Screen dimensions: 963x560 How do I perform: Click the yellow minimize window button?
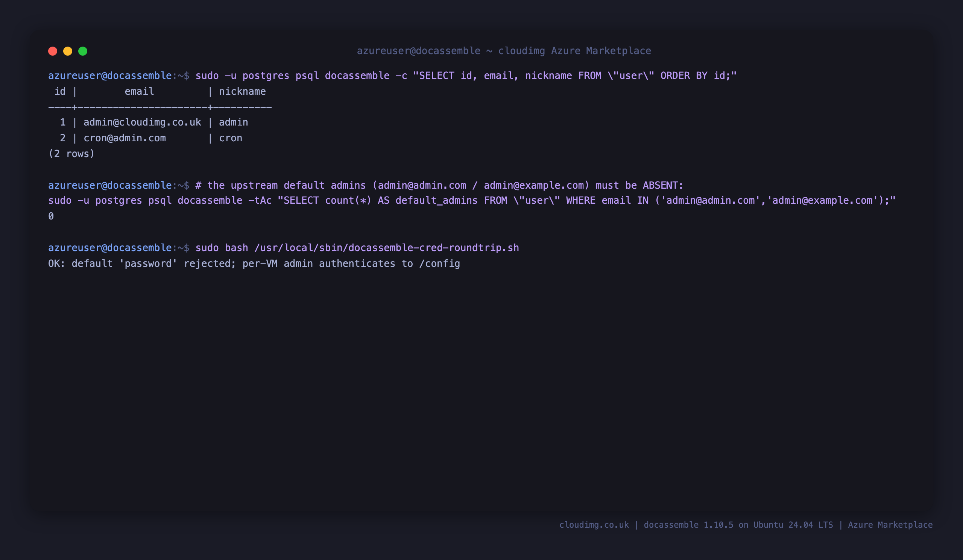click(68, 51)
